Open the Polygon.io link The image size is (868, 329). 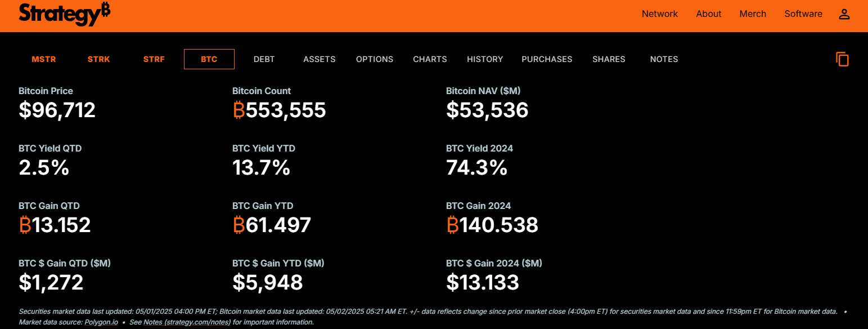101,322
